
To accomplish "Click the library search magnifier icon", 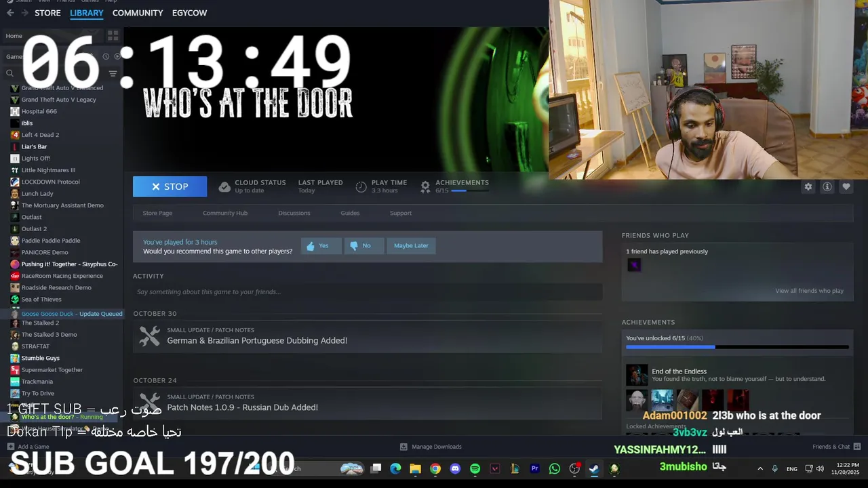I will [9, 73].
